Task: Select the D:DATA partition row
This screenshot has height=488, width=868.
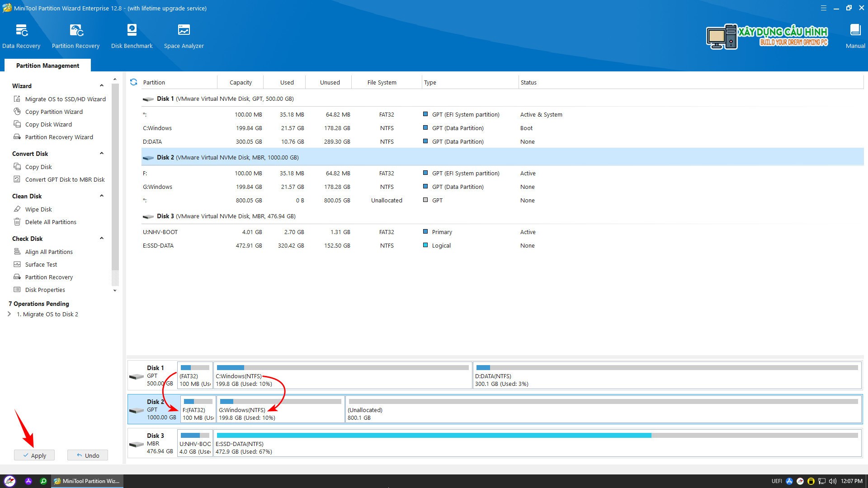Action: tap(502, 141)
